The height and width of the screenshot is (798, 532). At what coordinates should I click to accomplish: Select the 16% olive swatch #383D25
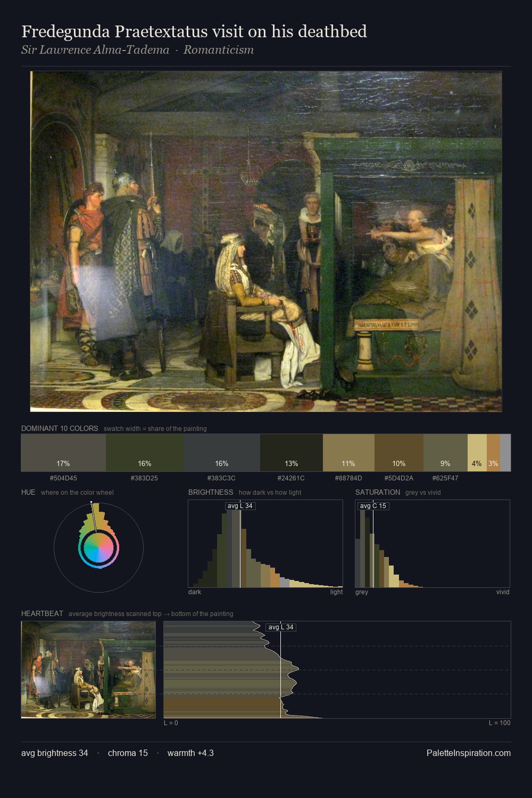145,453
